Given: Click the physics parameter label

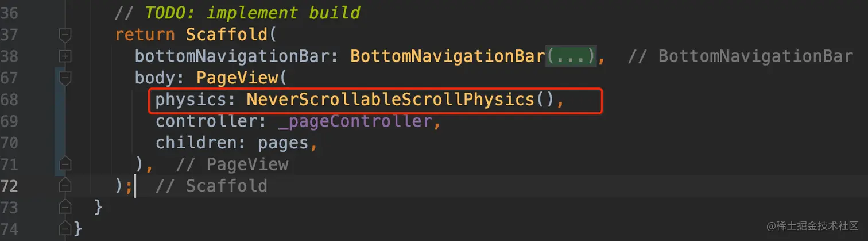Looking at the screenshot, I should [x=191, y=100].
